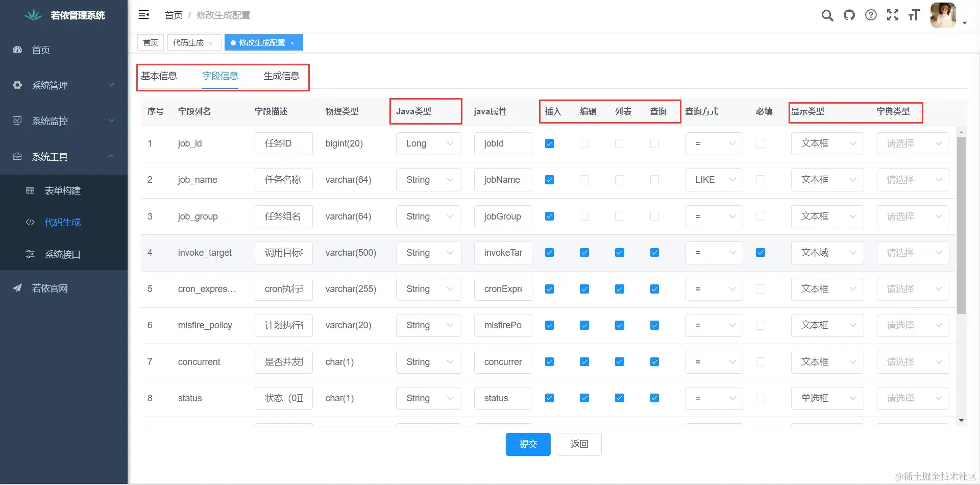This screenshot has width=980, height=485.
Task: Switch to the 基本信息 tab
Action: pos(160,76)
